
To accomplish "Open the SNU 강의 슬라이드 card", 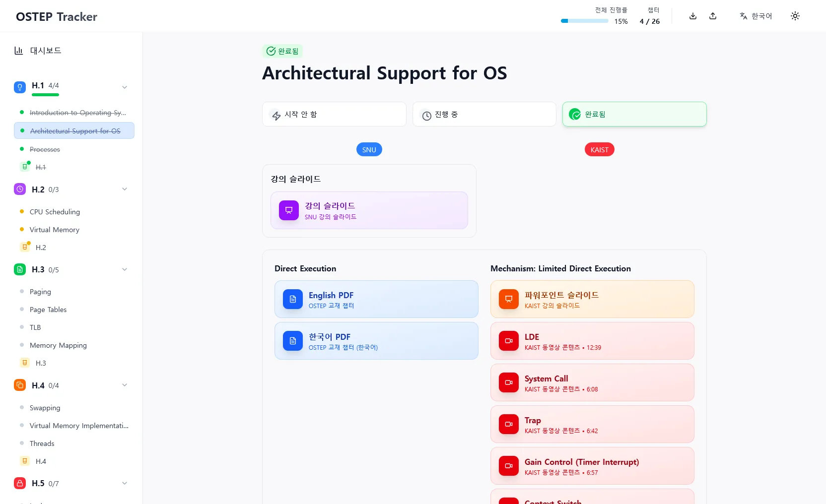I will coord(369,210).
